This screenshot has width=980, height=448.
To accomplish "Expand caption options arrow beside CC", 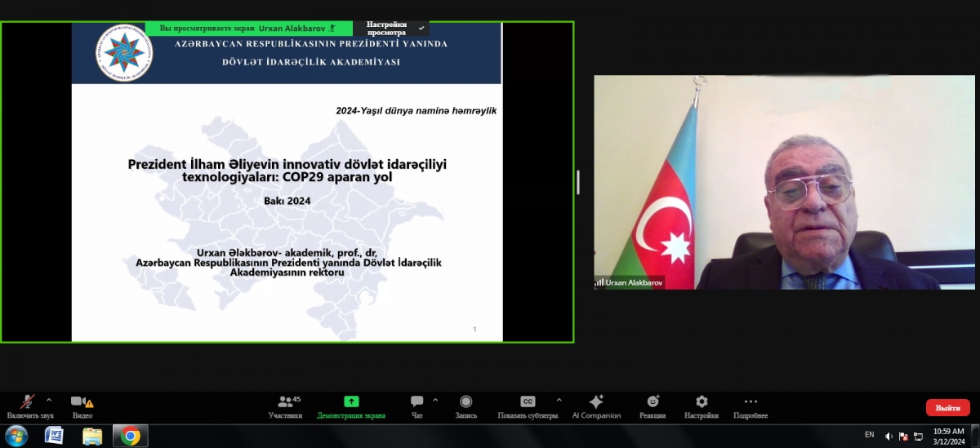I will click(x=559, y=400).
